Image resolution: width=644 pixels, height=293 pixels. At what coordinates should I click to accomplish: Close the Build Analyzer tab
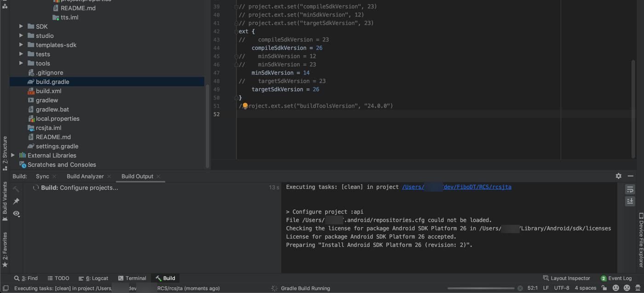click(x=109, y=176)
